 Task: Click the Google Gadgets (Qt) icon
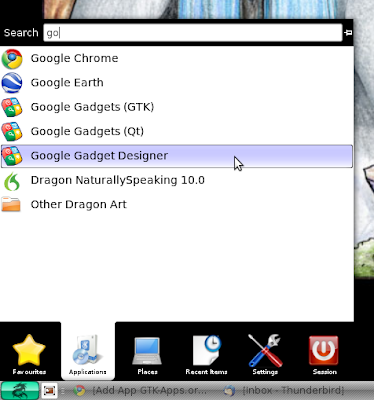tap(12, 132)
